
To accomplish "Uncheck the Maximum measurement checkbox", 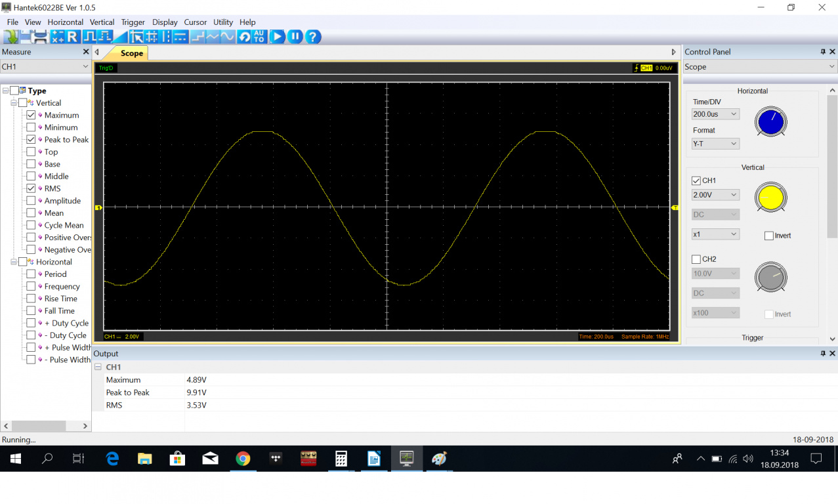I will tap(31, 115).
